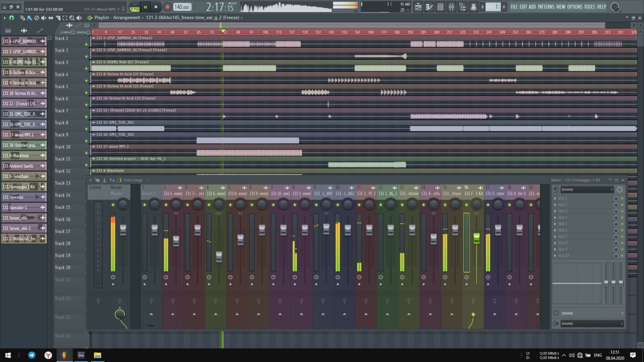The width and height of the screenshot is (644, 362).
Task: Open mixer input (none) dropdown at top
Action: [x=587, y=190]
